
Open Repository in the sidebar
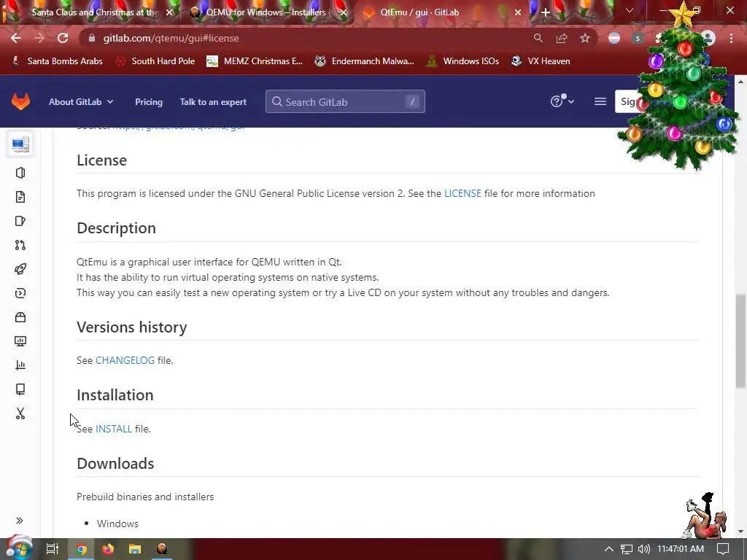(x=20, y=197)
